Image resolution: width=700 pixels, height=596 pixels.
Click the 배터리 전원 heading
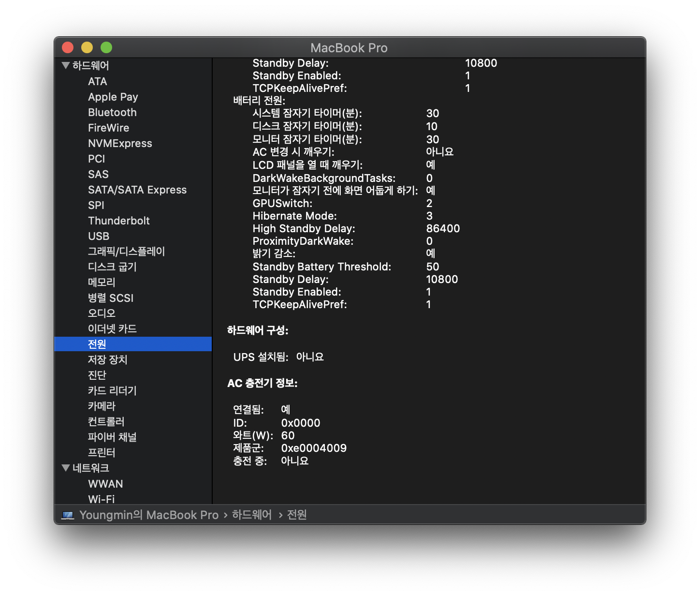259,101
